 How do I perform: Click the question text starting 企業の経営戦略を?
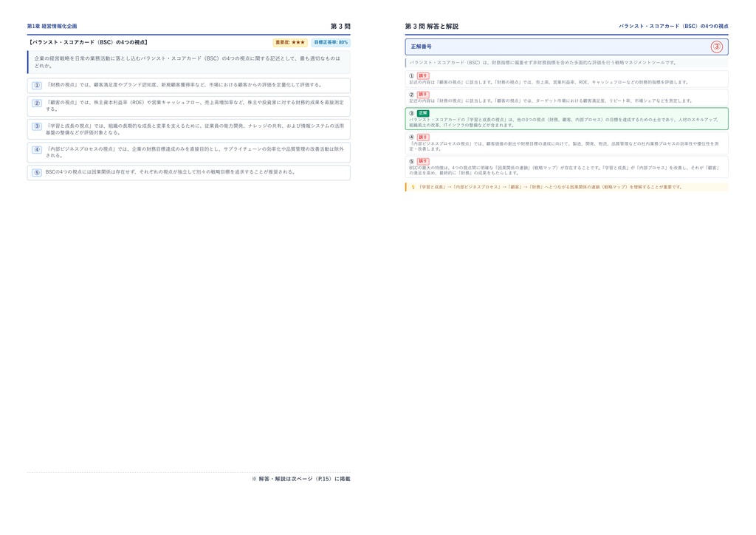click(187, 62)
